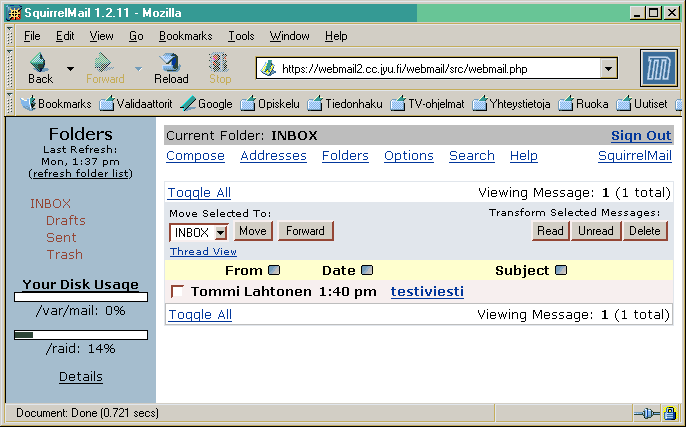Open the Google bookmark
Viewport: 686px width, 427px height.
tap(206, 104)
